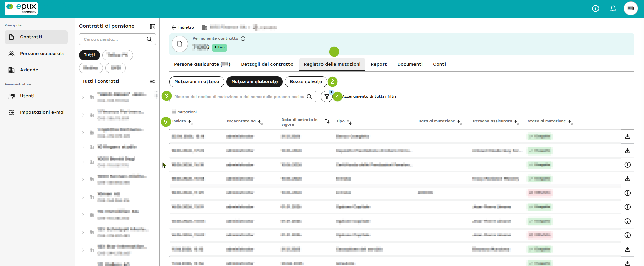Sort the table by Inviato
The height and width of the screenshot is (266, 644).
191,122
